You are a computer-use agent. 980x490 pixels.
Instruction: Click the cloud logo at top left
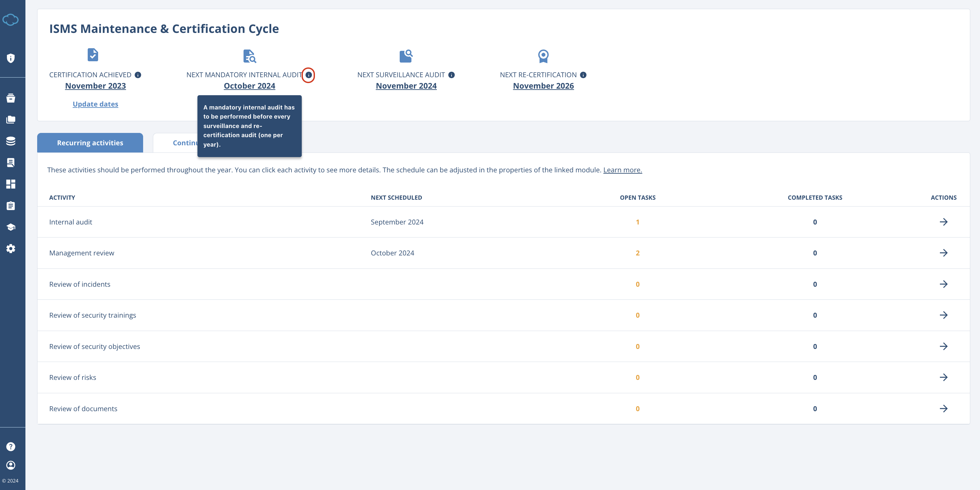(11, 20)
